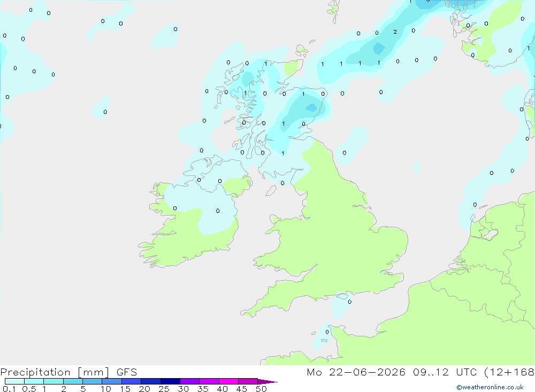Click the 20–25 mm dark blue legend swatch
Screen dimensions: 535x392
tap(151, 381)
